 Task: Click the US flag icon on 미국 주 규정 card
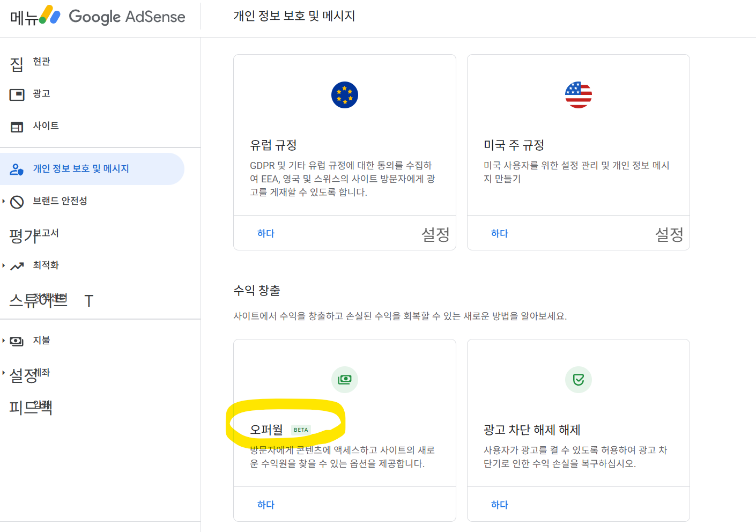(x=578, y=94)
